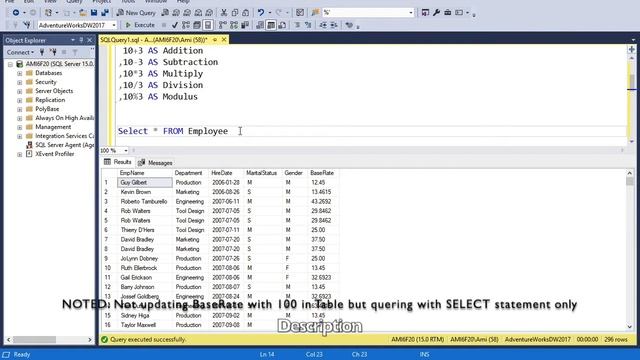Open the 100 % zoom dropdown
The width and height of the screenshot is (640, 360).
click(125, 151)
